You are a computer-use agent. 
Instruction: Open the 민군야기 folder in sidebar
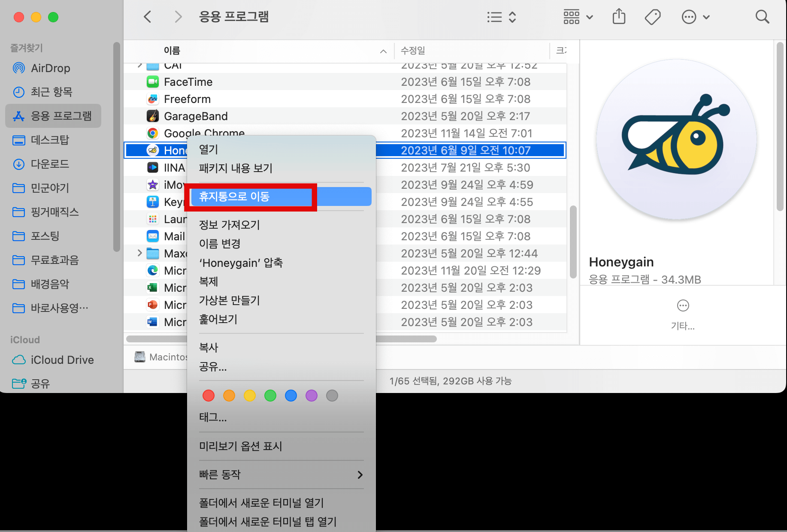pos(53,188)
